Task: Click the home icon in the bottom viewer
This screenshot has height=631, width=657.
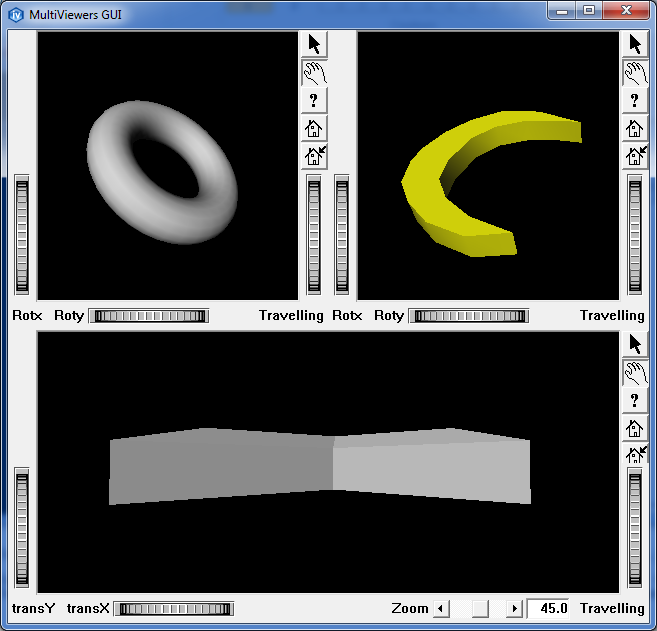Action: click(x=635, y=429)
